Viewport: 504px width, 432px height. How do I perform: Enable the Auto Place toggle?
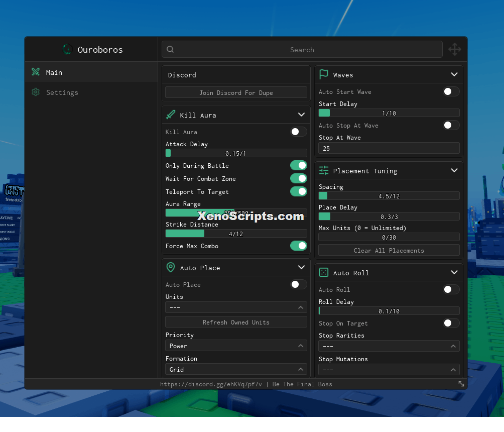[298, 284]
